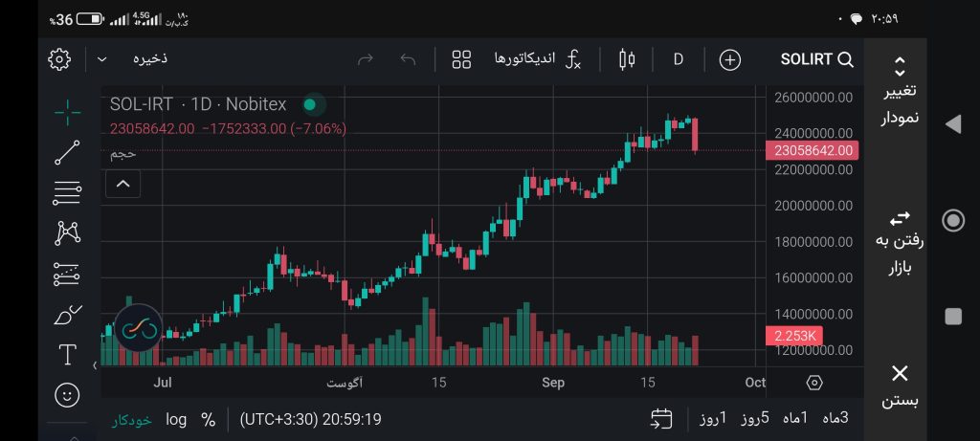Select the horizontal lines Fibonacci tool
This screenshot has width=980, height=441.
point(68,193)
